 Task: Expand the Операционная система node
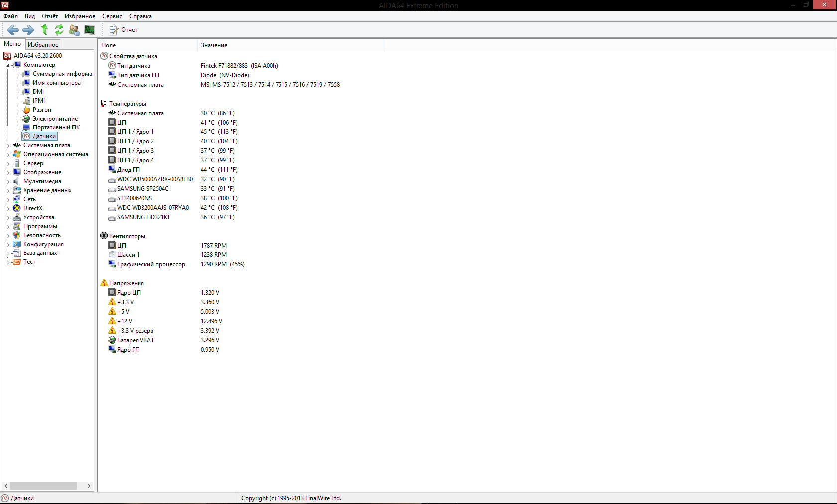click(8, 155)
